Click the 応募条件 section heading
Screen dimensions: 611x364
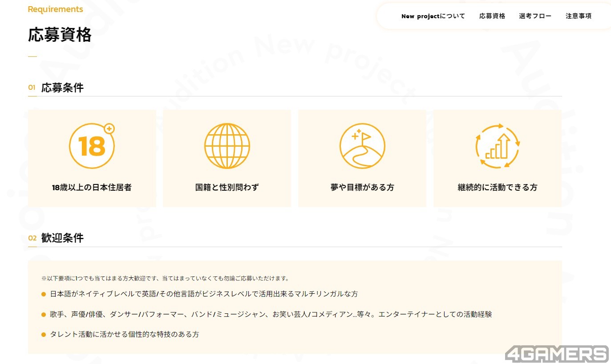(62, 88)
